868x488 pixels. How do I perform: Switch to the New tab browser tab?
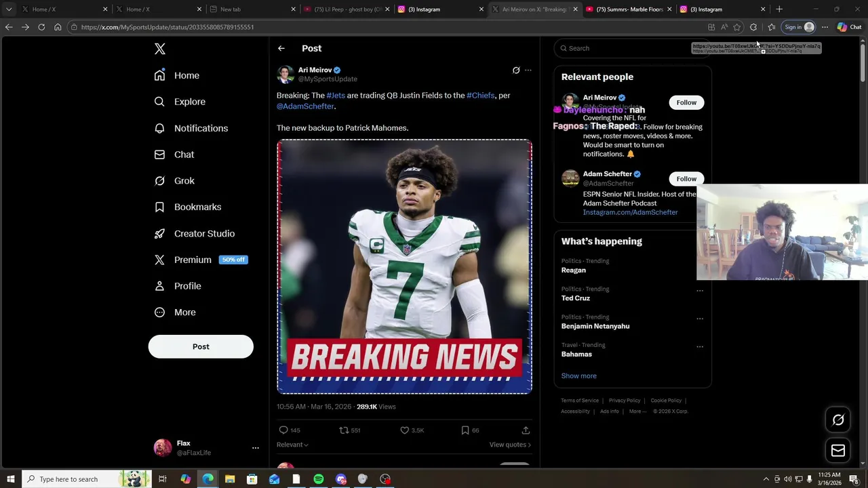click(x=252, y=9)
